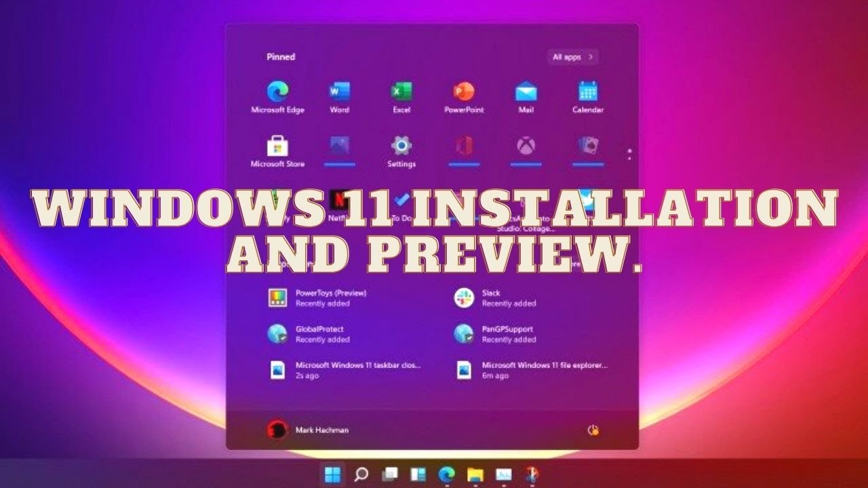Open Microsoft Store from Start menu

[277, 151]
